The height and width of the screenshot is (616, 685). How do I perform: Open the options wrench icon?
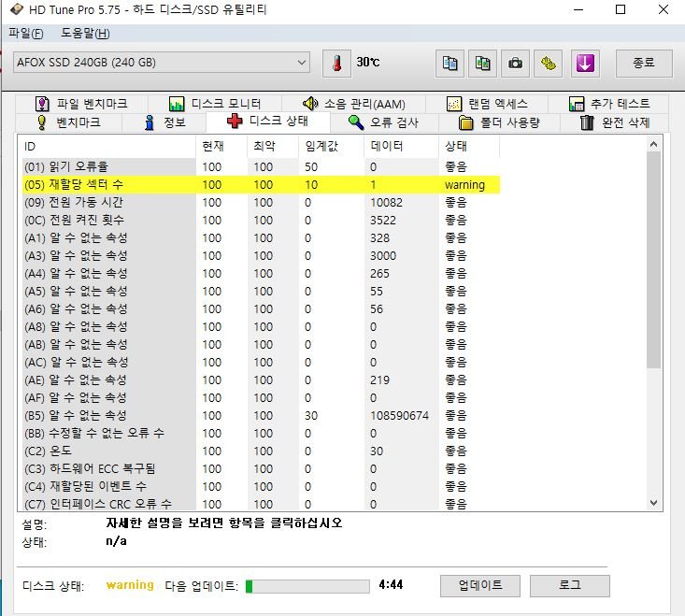(x=549, y=63)
